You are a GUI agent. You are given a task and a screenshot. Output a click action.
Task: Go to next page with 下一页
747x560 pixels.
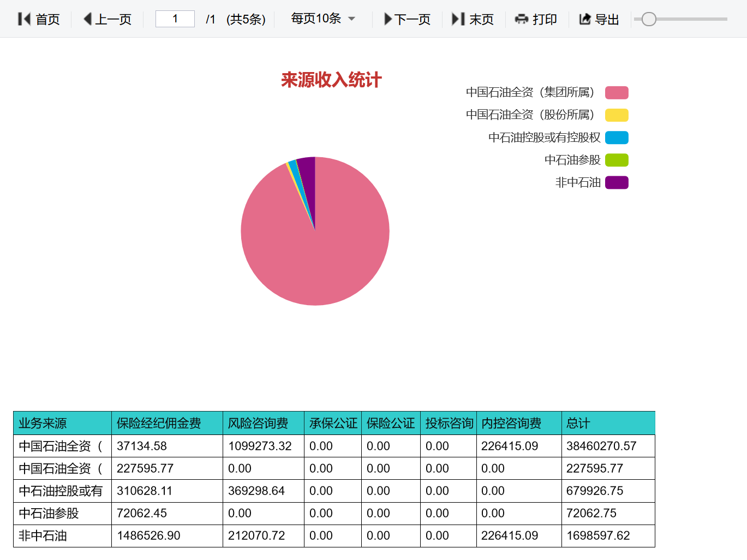(x=407, y=19)
